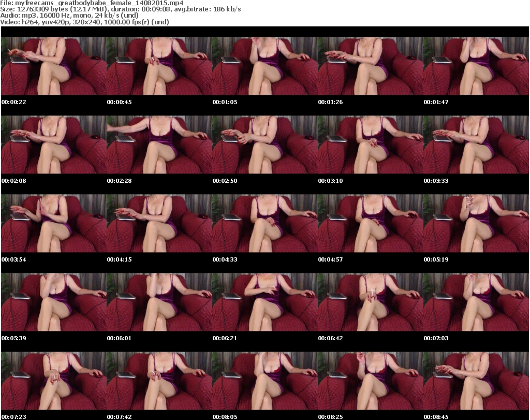The width and height of the screenshot is (530, 420).
Task: Select the timestamp label 00:03:10
Action: pos(330,181)
